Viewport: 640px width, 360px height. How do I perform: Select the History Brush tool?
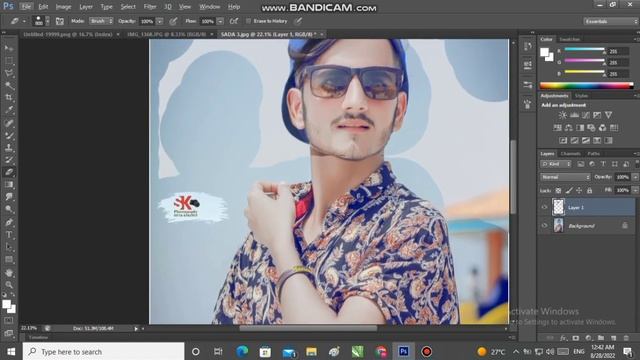[x=9, y=160]
